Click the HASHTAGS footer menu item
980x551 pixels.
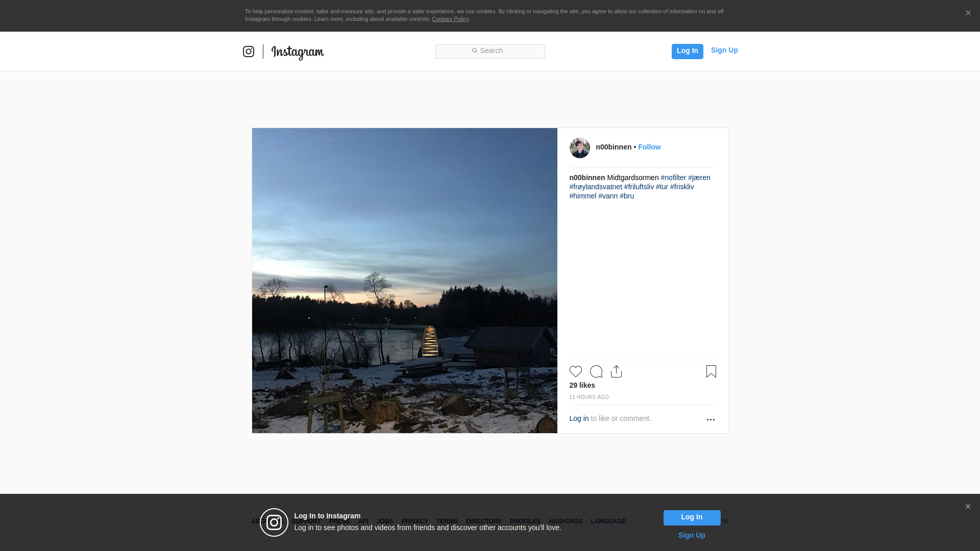click(565, 521)
